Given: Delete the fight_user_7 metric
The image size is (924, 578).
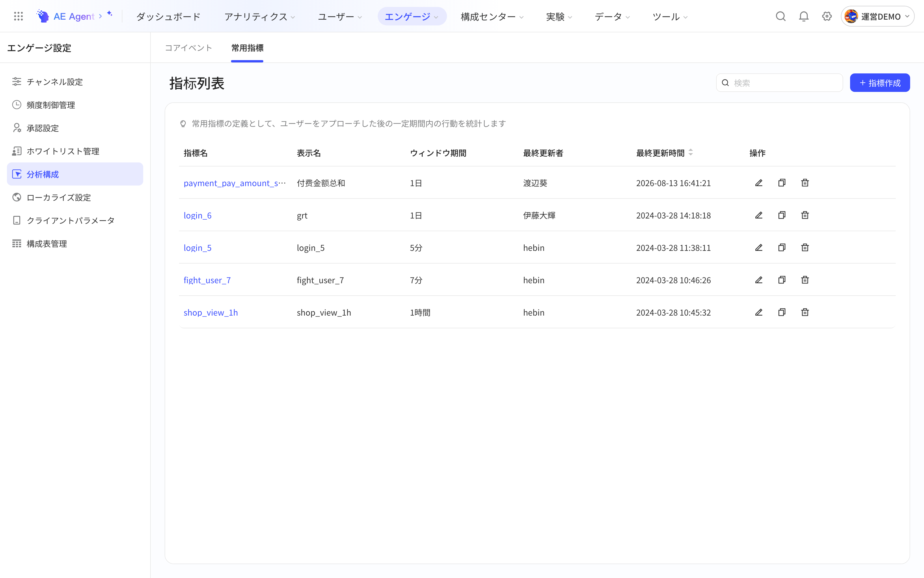Looking at the screenshot, I should click(x=805, y=280).
